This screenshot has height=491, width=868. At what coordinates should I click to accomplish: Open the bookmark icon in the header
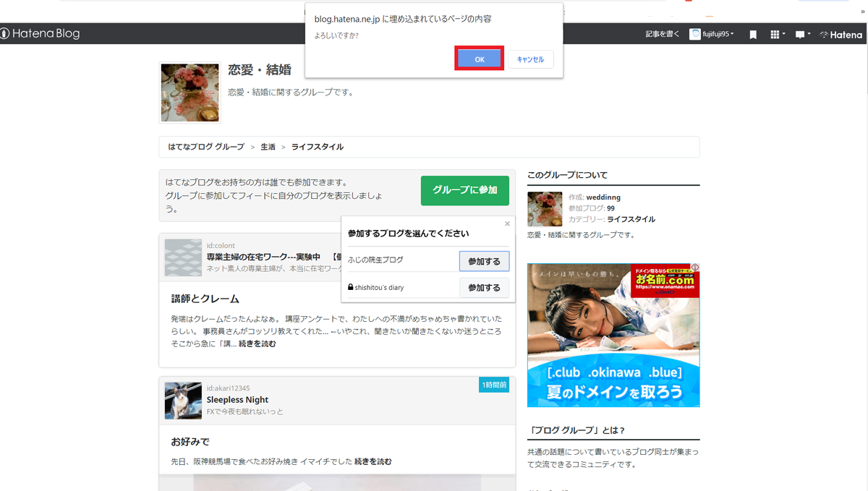point(753,34)
